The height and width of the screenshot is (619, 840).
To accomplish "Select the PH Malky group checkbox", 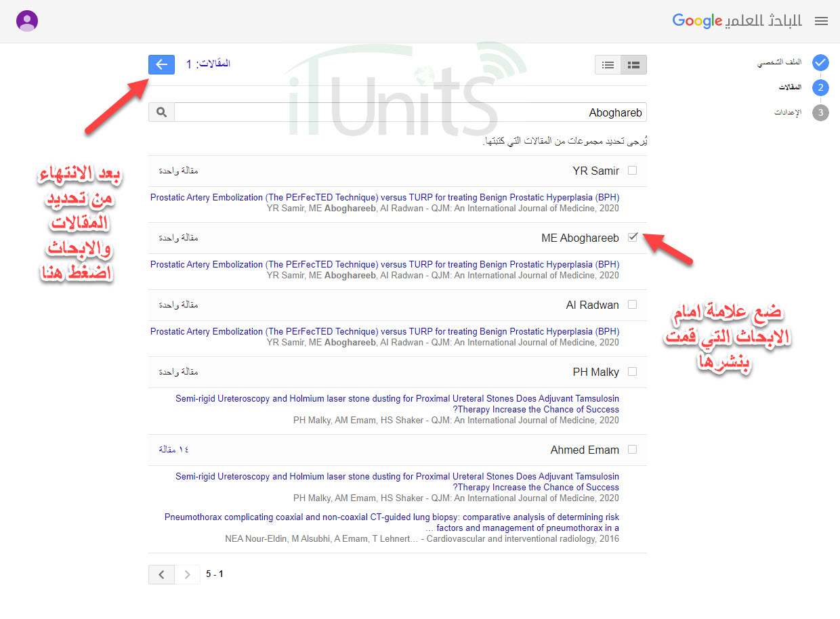I will [x=632, y=372].
